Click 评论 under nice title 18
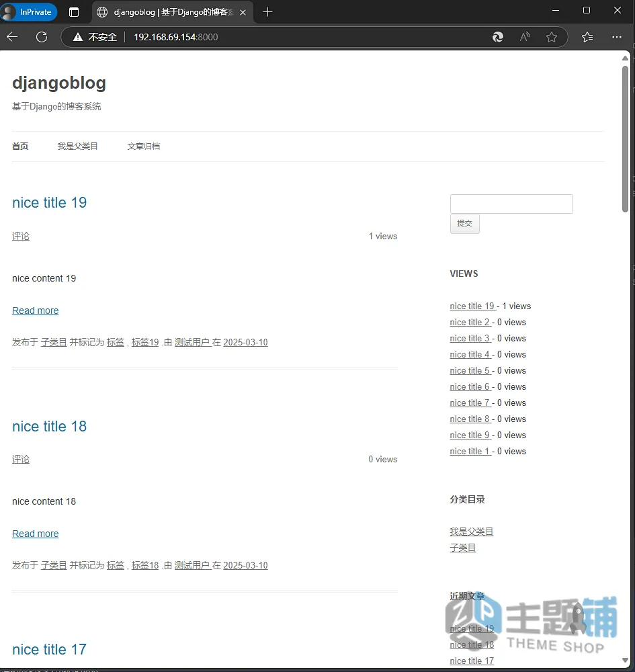Viewport: 635px width, 672px height. coord(21,460)
